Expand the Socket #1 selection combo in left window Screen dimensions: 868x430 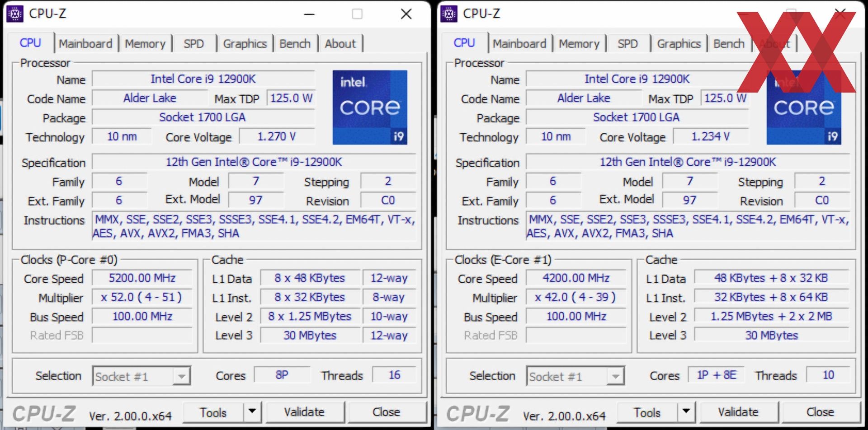pos(181,376)
